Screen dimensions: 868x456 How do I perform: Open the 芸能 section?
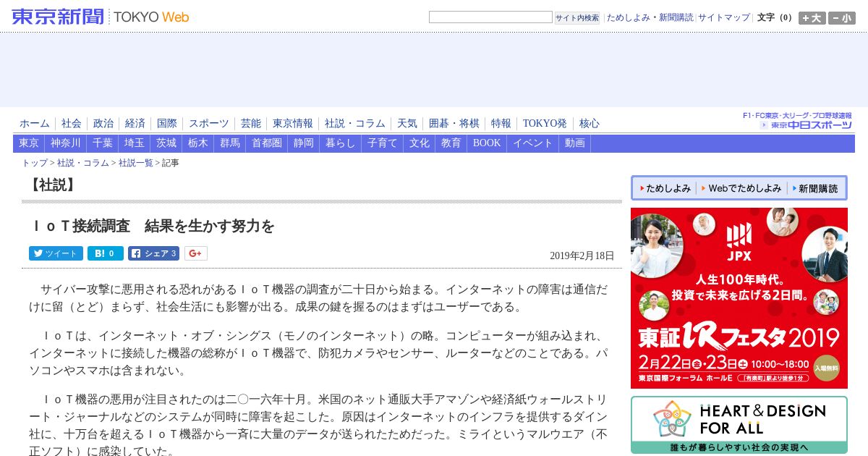(x=251, y=124)
